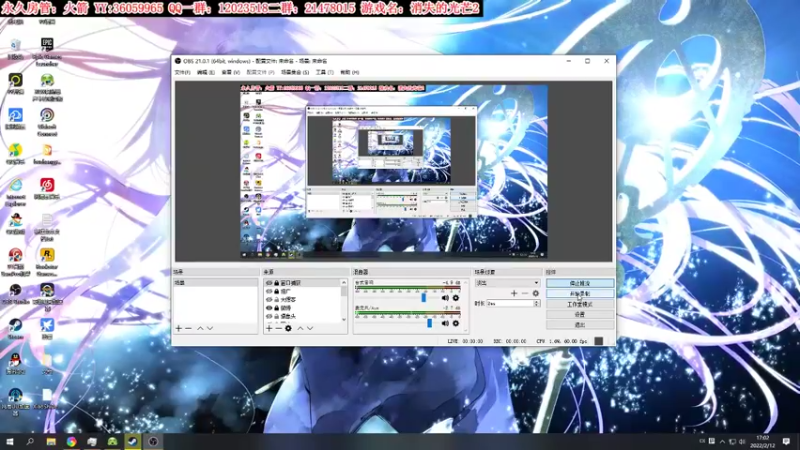Adjust the desktop audio volume slider
800x450 pixels.
pyautogui.click(x=423, y=297)
